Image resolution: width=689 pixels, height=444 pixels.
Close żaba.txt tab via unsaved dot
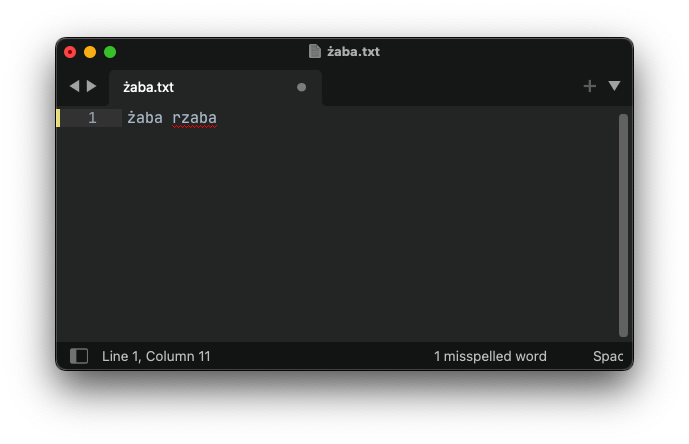click(x=301, y=87)
